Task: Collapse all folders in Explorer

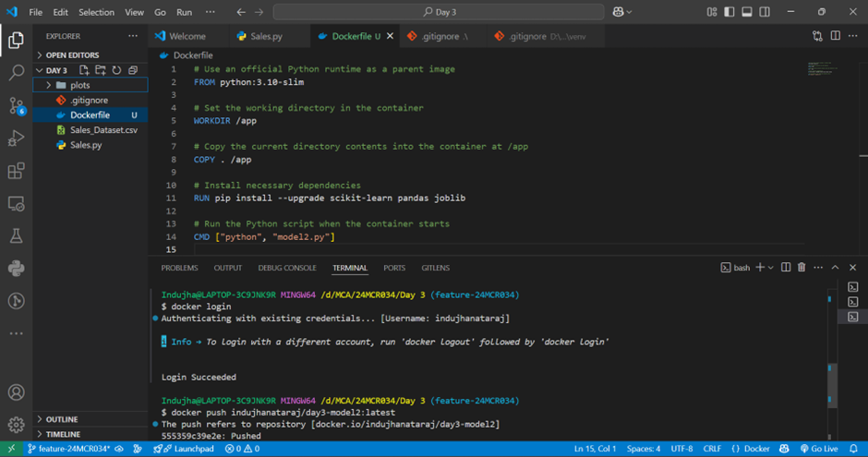Action: click(133, 70)
